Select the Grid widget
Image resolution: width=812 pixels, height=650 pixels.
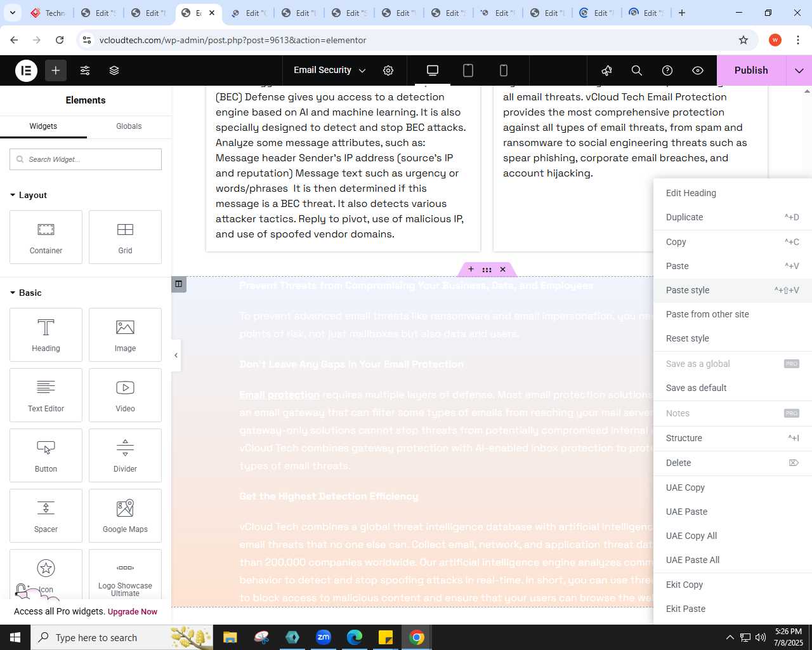[125, 237]
